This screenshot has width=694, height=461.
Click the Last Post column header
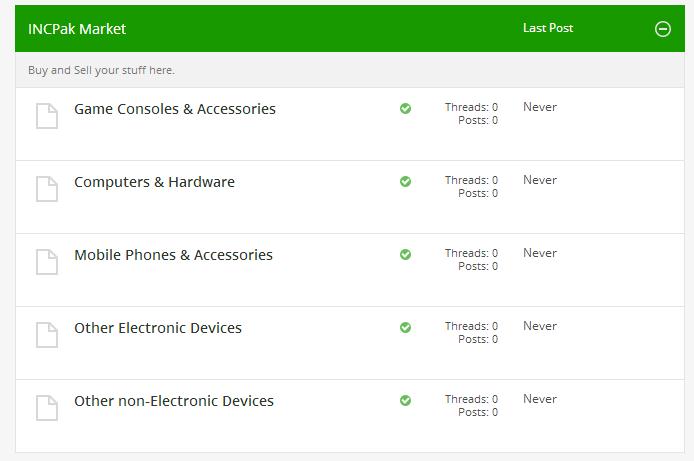548,28
